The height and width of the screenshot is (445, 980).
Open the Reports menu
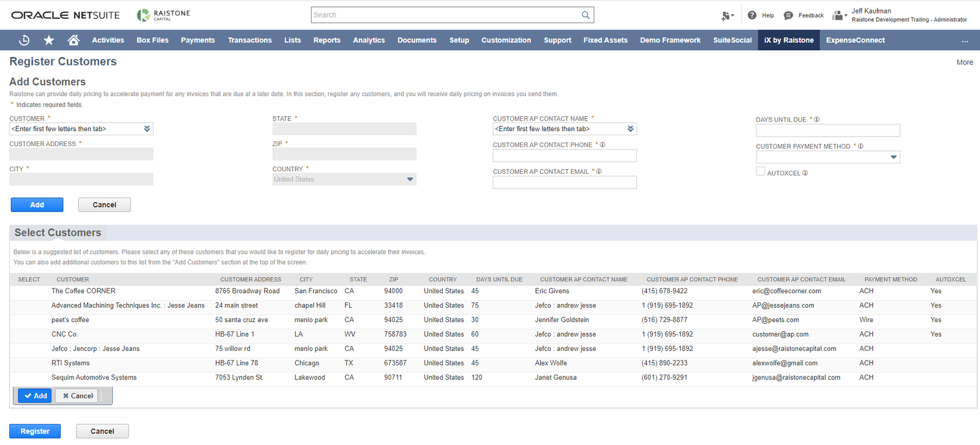point(327,40)
